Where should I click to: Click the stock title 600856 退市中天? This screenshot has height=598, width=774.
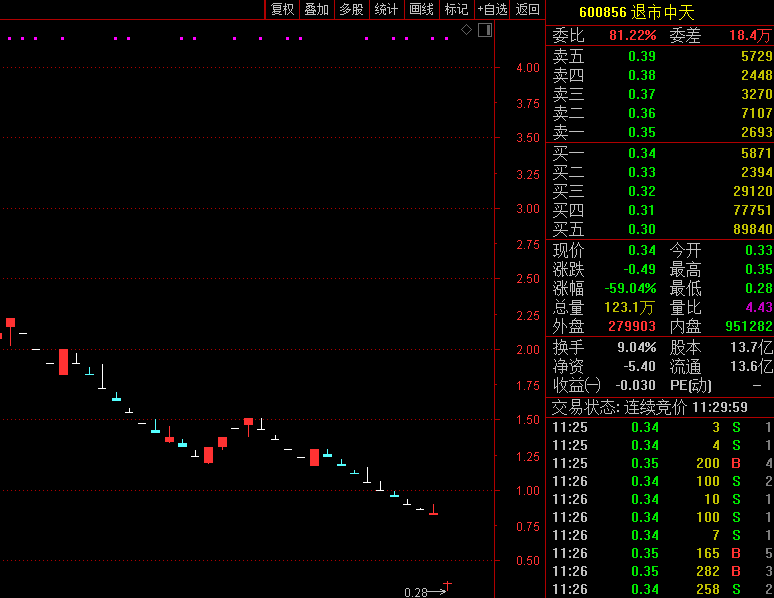coord(636,13)
